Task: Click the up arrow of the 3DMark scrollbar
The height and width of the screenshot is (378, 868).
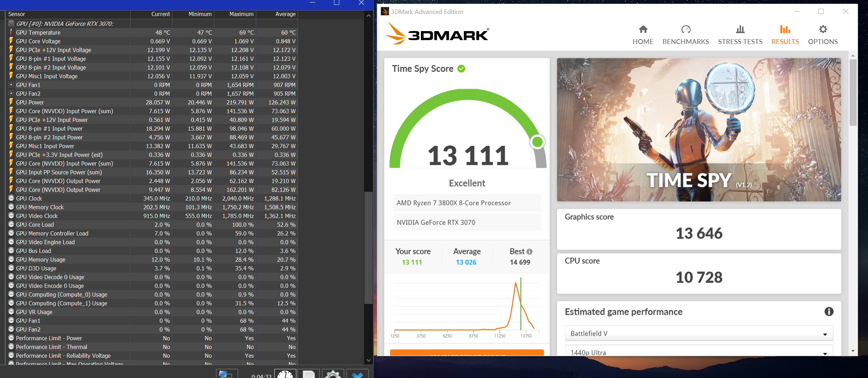Action: click(x=853, y=56)
